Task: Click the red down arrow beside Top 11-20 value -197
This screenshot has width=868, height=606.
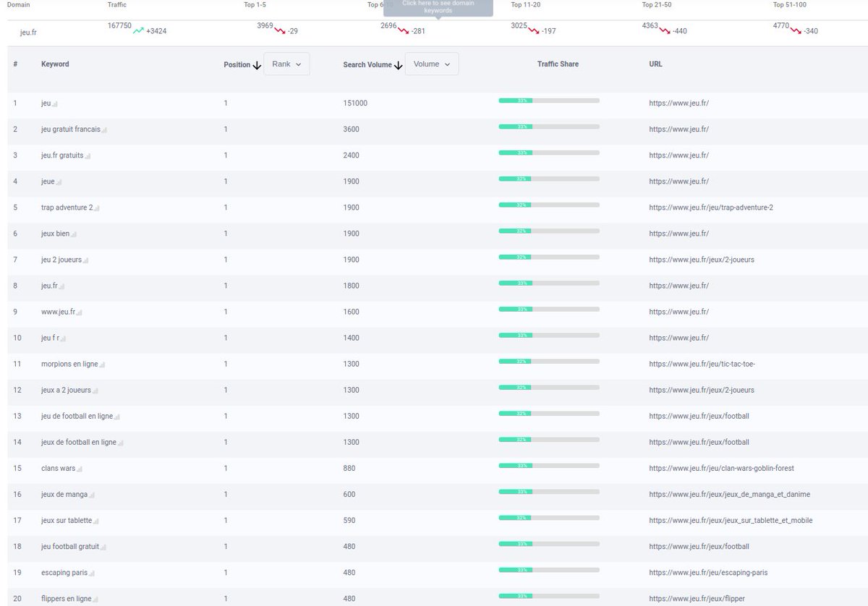Action: [534, 30]
